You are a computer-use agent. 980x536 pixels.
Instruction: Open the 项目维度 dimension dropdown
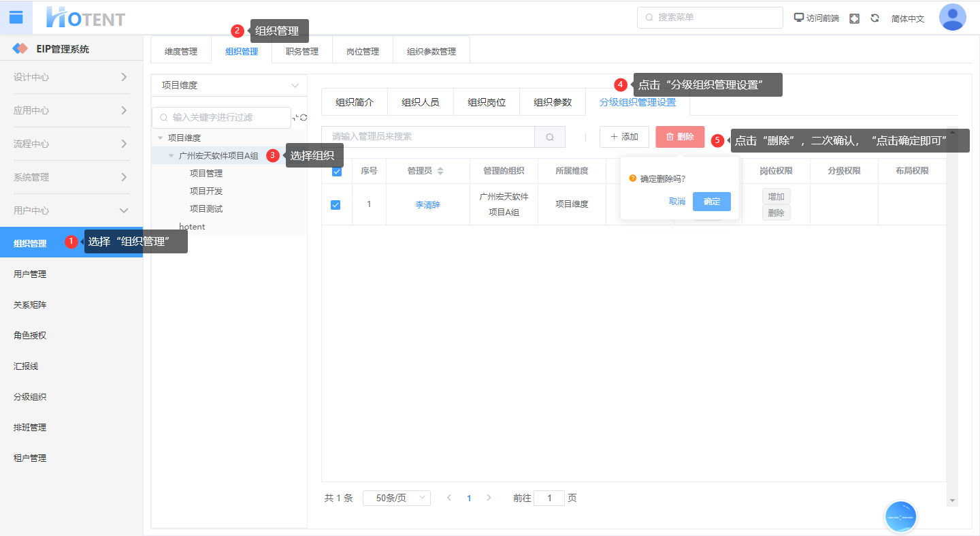coord(229,86)
